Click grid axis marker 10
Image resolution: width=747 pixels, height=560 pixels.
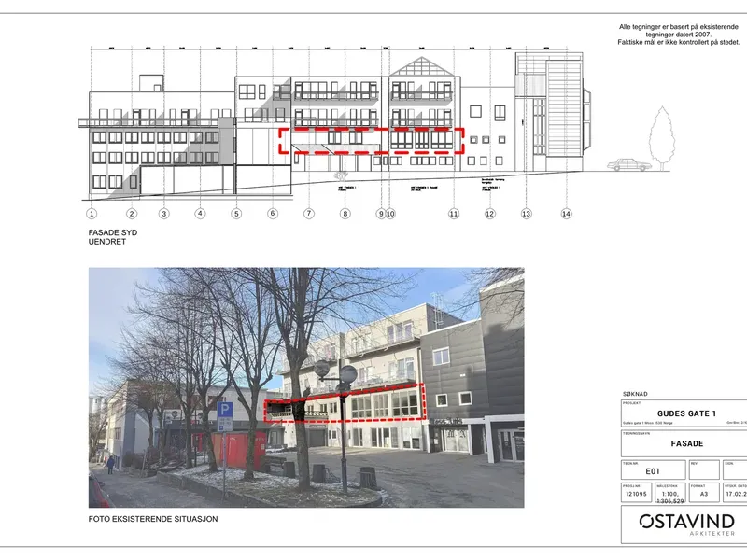390,214
